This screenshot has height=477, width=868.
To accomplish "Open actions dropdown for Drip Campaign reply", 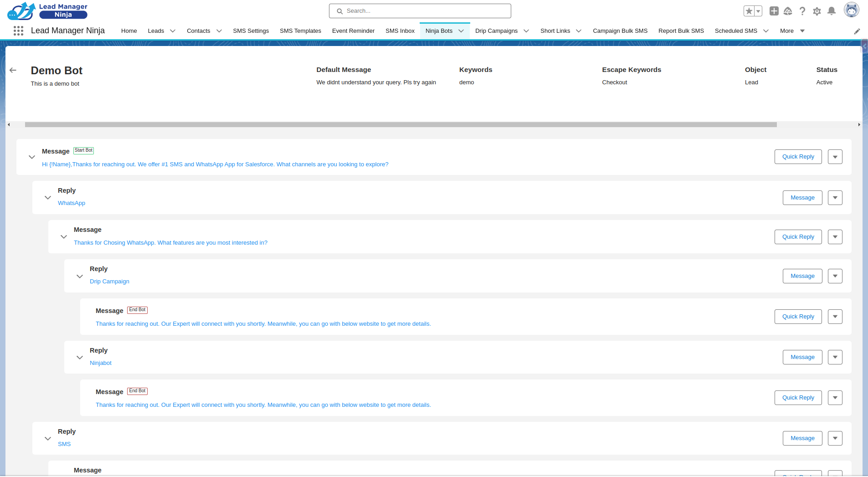I will 835,276.
